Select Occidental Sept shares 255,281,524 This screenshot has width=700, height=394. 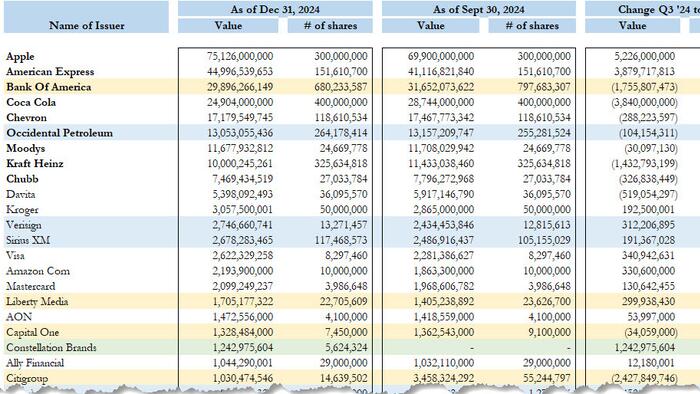pos(544,133)
